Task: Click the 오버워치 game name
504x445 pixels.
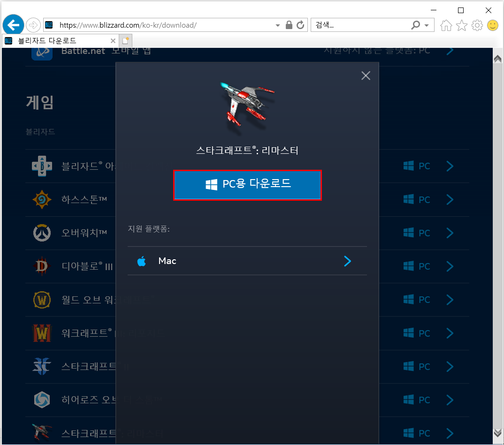Action: (84, 233)
